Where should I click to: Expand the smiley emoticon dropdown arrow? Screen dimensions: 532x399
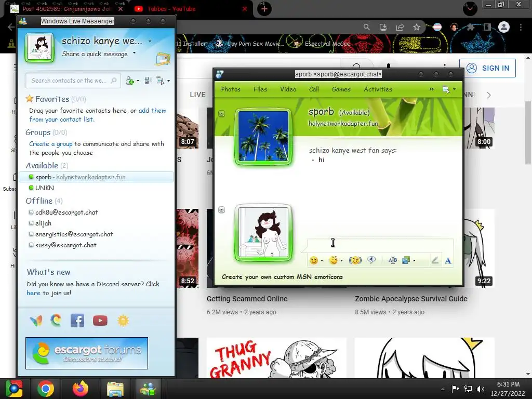pos(322,261)
